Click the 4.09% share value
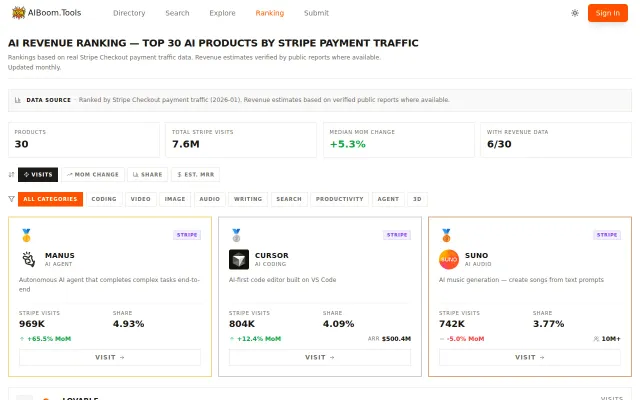The height and width of the screenshot is (400, 640). [x=338, y=324]
